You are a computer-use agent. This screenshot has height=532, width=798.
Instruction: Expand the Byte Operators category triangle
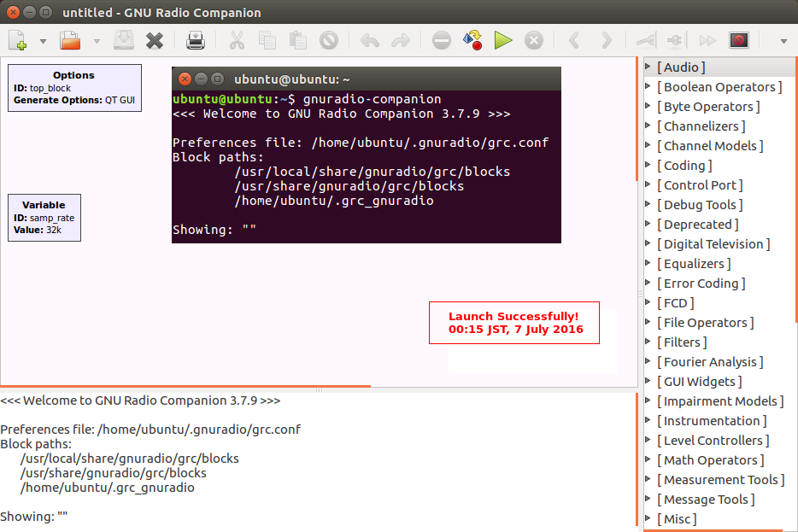648,105
